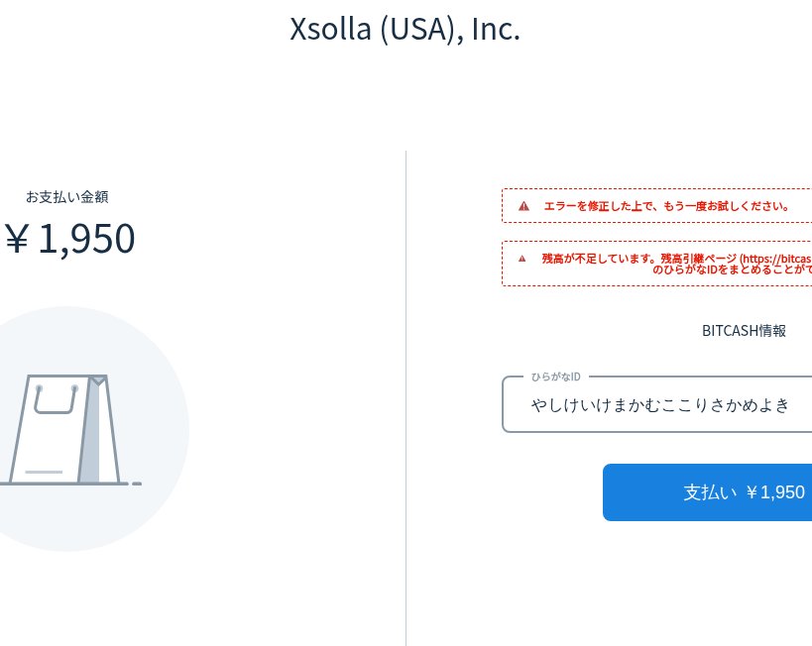Click the vertical divider between the panels
The width and height of the screenshot is (812, 646).
pyautogui.click(x=406, y=396)
